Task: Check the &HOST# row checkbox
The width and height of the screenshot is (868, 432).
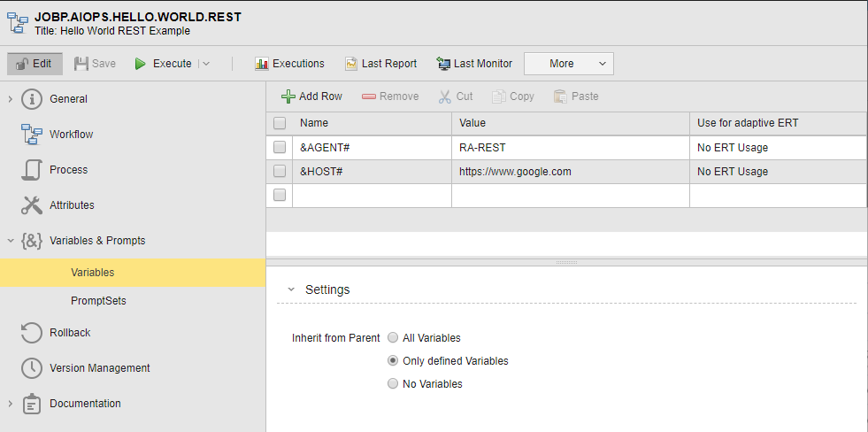Action: point(280,171)
